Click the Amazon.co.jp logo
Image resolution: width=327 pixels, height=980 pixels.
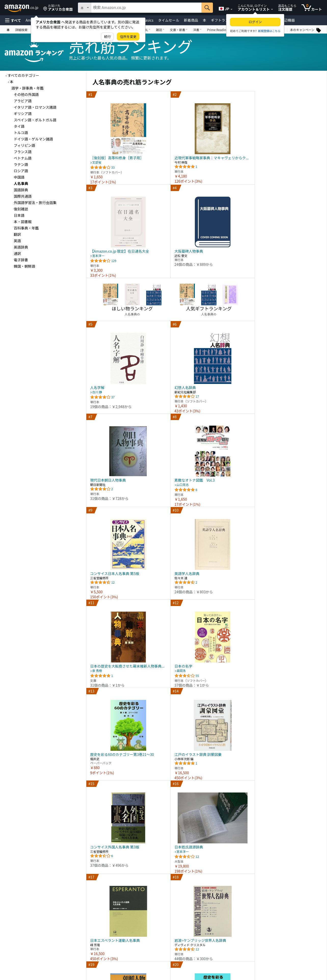pyautogui.click(x=21, y=8)
